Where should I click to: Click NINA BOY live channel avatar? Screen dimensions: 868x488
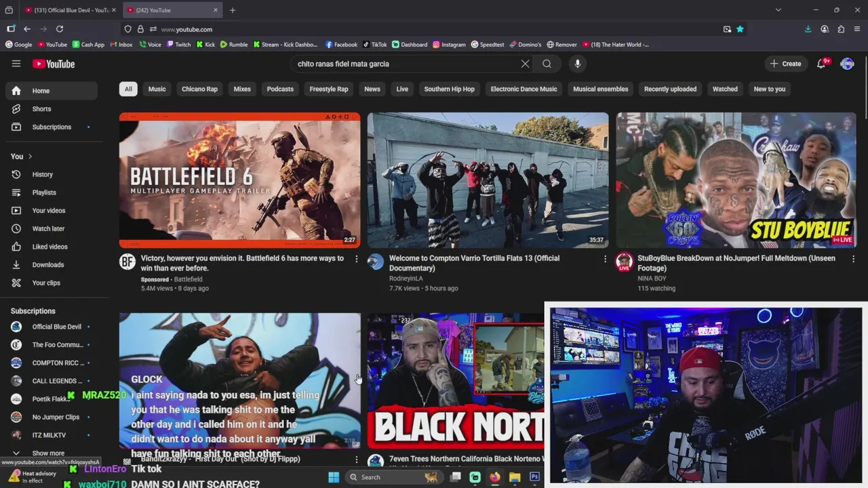click(624, 262)
